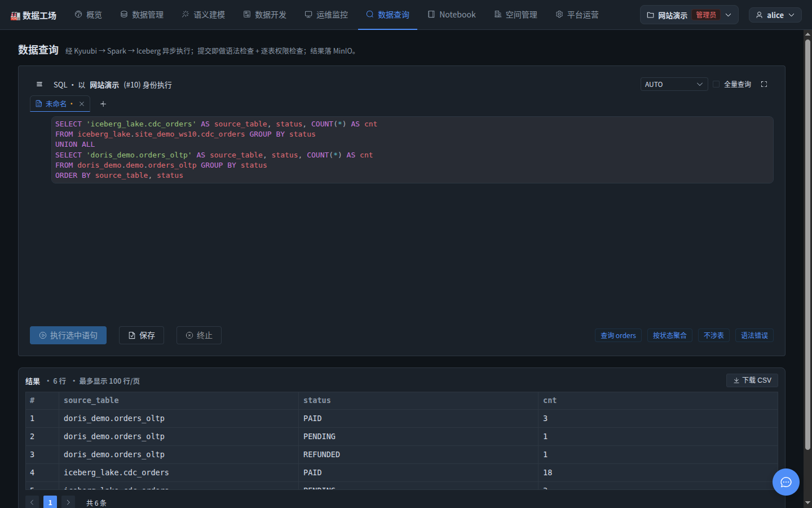
Task: Go to next results page
Action: click(68, 502)
